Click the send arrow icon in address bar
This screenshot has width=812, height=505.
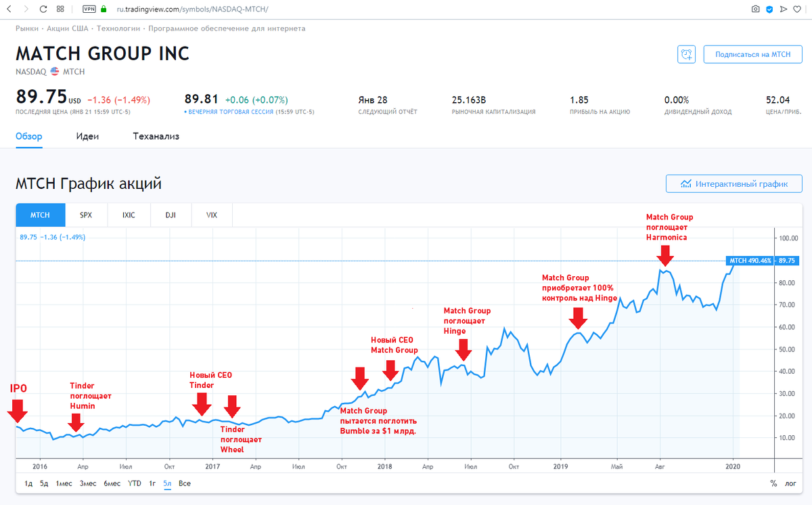(x=784, y=9)
